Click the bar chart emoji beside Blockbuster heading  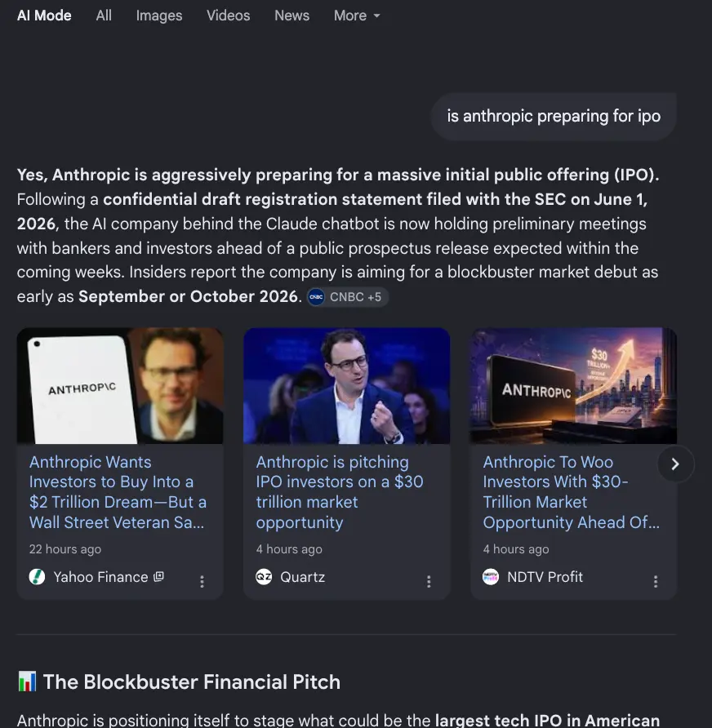tap(27, 681)
